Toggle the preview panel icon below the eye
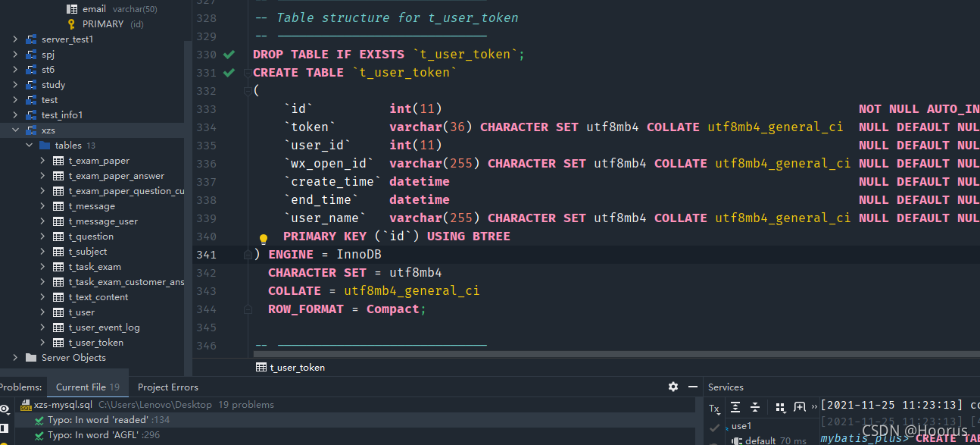Image resolution: width=980 pixels, height=445 pixels. 5,428
